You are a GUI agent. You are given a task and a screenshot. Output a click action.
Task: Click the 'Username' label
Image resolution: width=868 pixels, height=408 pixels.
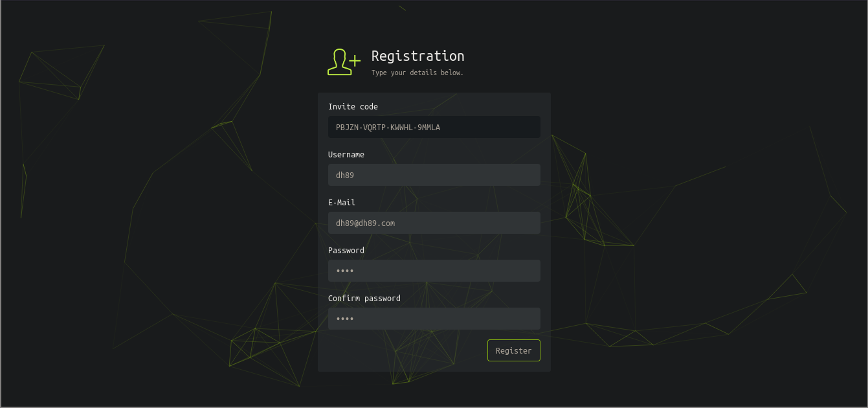coord(346,154)
